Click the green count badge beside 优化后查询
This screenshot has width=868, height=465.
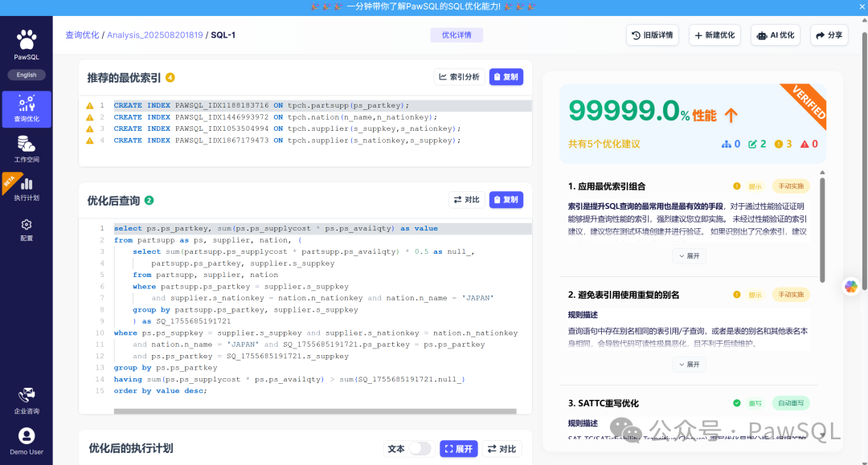pos(149,200)
